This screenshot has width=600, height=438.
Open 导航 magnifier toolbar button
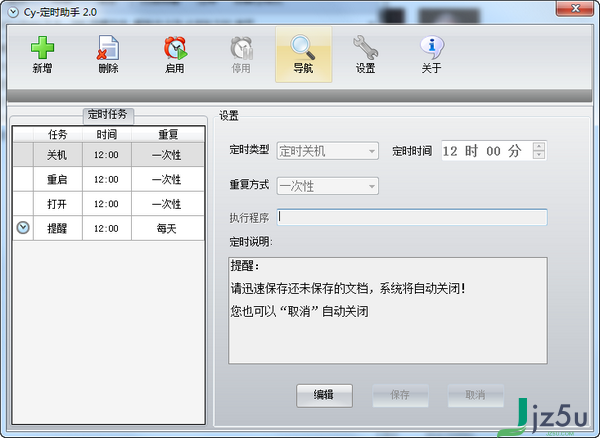[303, 54]
